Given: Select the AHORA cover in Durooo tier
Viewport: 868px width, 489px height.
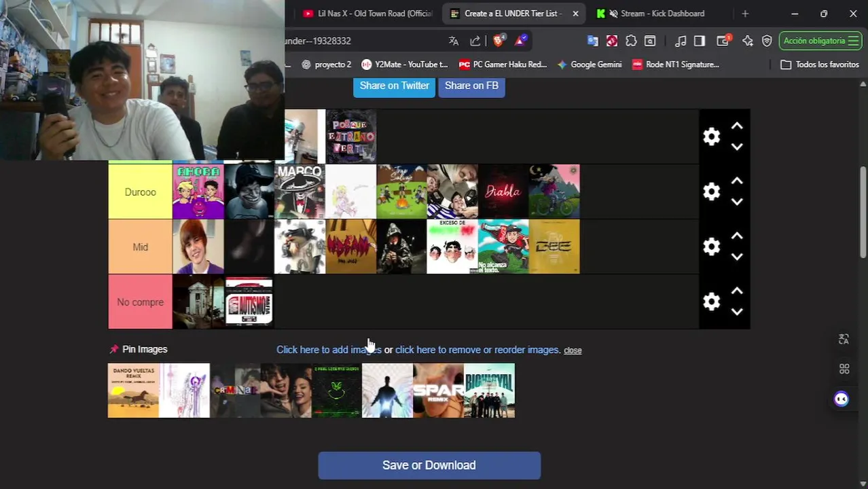Looking at the screenshot, I should click(x=198, y=192).
